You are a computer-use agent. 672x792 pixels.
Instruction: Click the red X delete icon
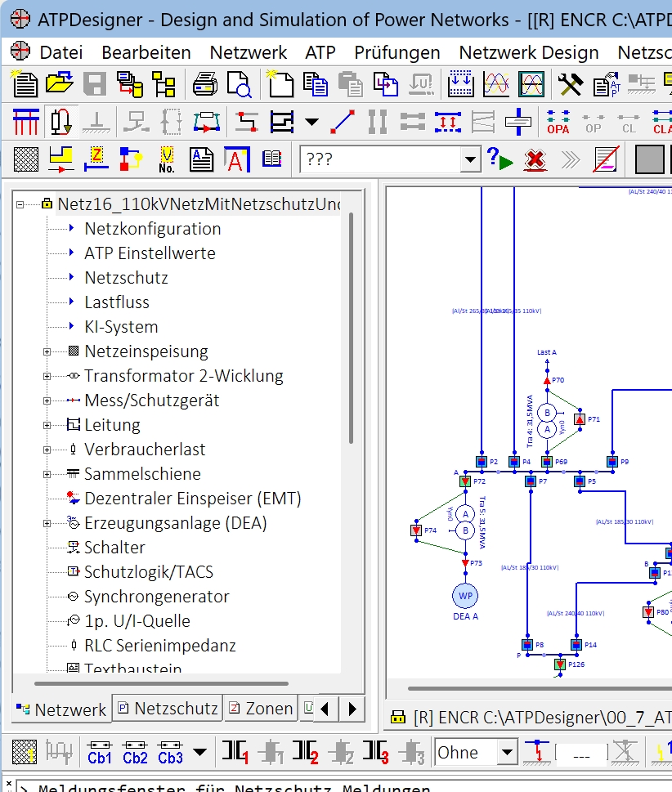[x=535, y=159]
